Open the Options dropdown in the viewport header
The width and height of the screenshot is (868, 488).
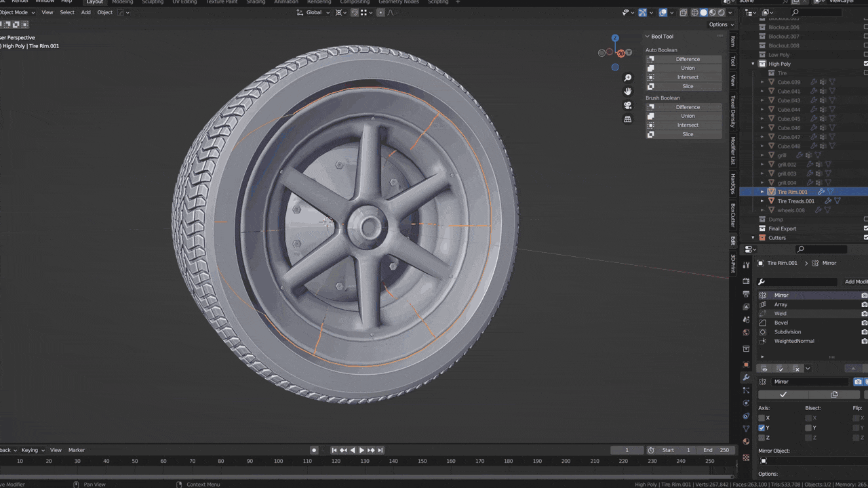point(719,24)
